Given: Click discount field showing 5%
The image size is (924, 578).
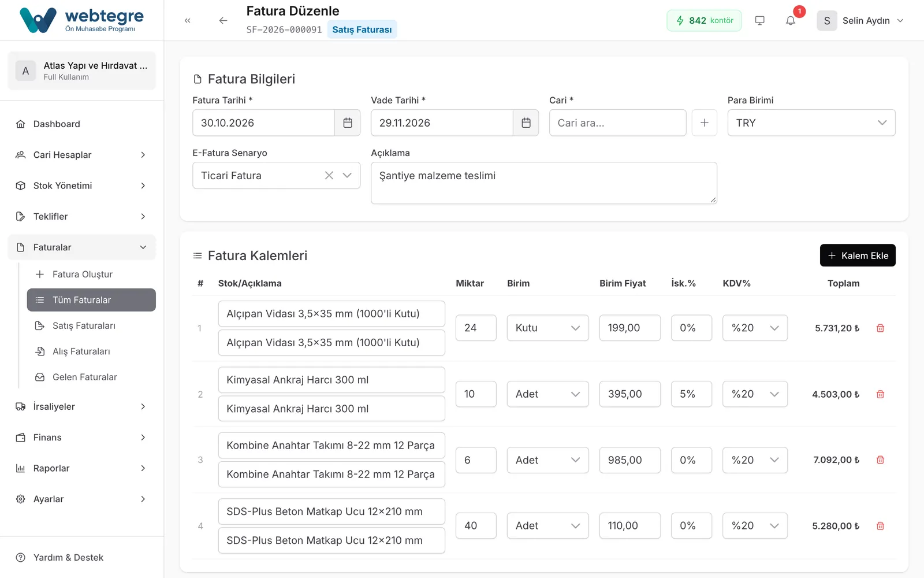Looking at the screenshot, I should (x=691, y=394).
